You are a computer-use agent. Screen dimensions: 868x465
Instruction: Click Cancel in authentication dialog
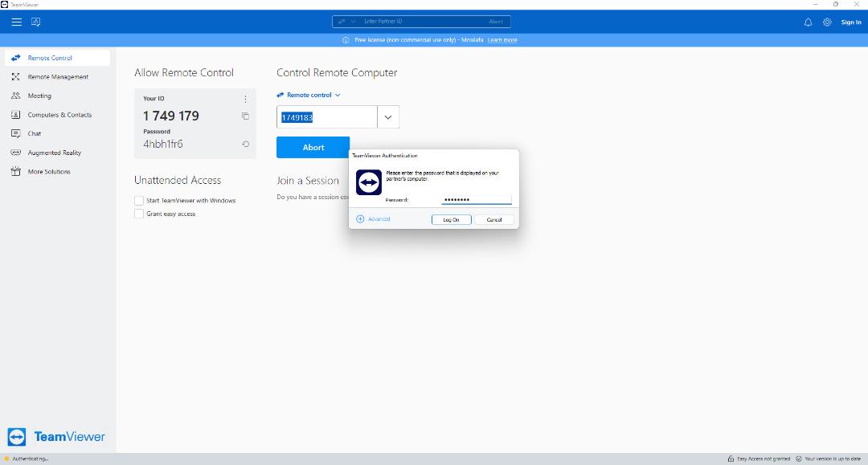point(494,219)
